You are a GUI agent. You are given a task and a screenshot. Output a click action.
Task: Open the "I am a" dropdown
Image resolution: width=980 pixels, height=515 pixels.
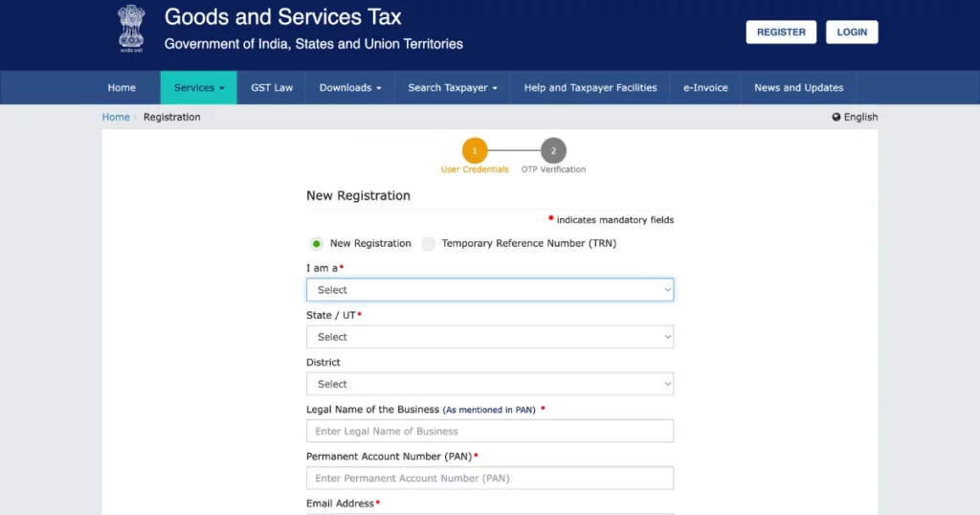490,290
